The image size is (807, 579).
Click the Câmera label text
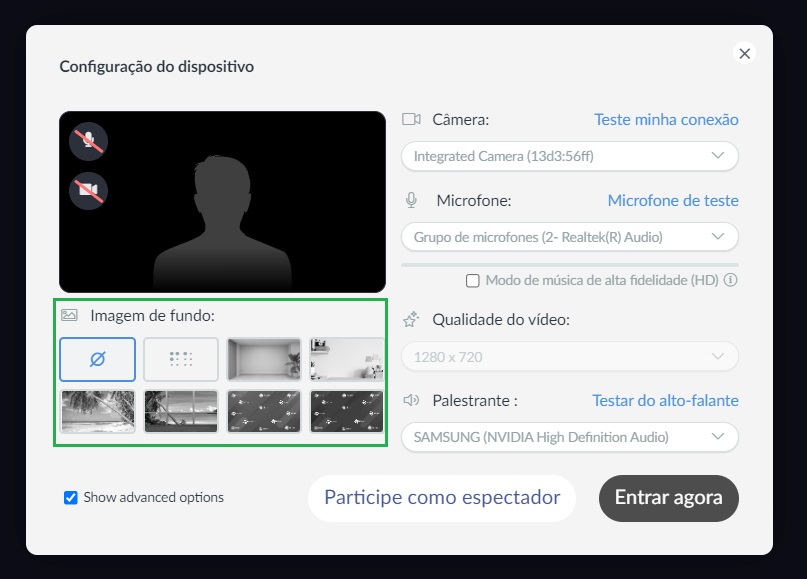click(461, 119)
